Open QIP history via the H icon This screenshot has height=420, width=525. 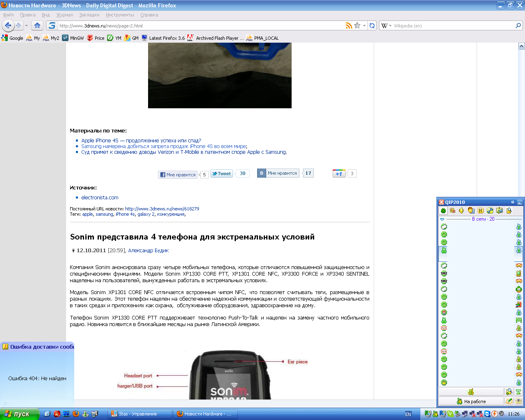pyautogui.click(x=480, y=210)
